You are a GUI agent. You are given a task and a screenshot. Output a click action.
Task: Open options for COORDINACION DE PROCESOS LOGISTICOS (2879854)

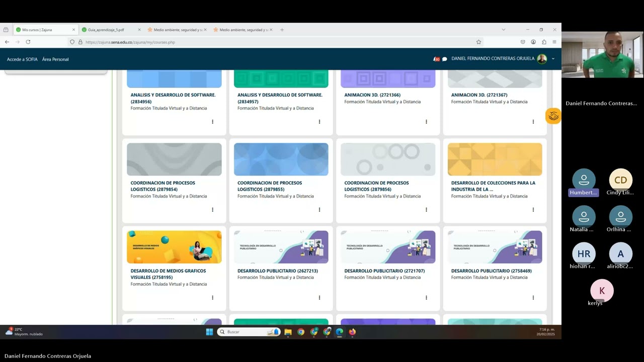[x=212, y=210]
